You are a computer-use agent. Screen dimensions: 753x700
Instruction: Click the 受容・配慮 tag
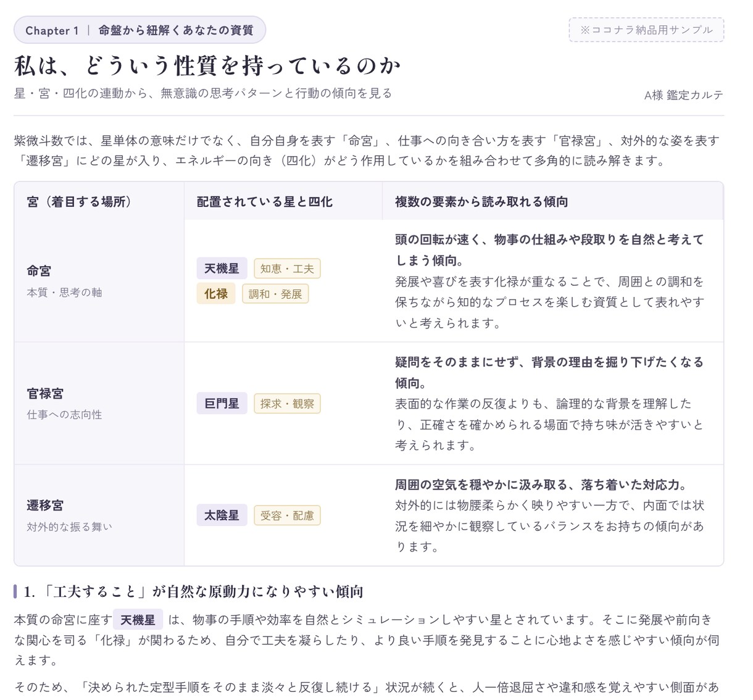287,515
